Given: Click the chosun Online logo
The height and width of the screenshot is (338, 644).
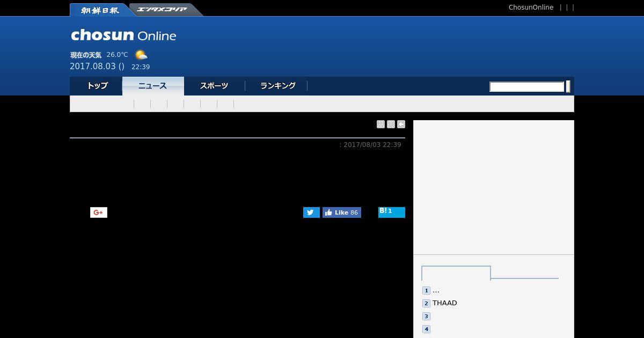Looking at the screenshot, I should pos(123,35).
